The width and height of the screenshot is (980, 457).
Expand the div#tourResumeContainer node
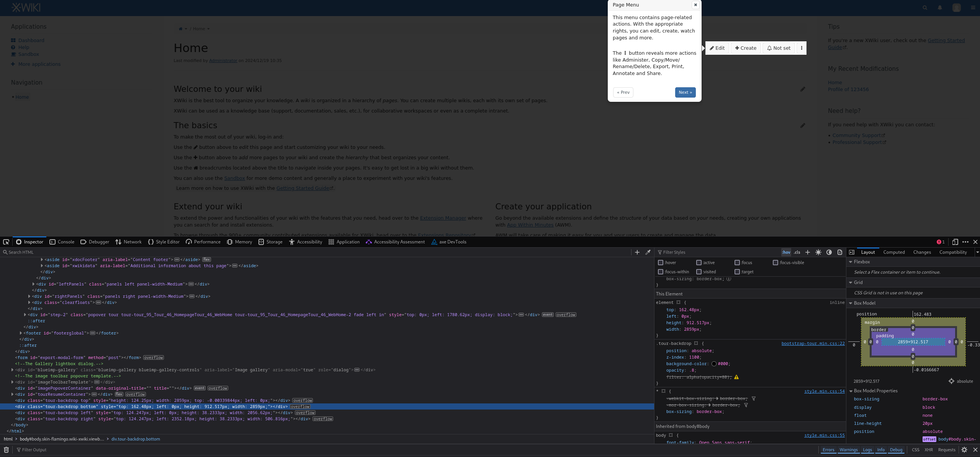(12, 394)
